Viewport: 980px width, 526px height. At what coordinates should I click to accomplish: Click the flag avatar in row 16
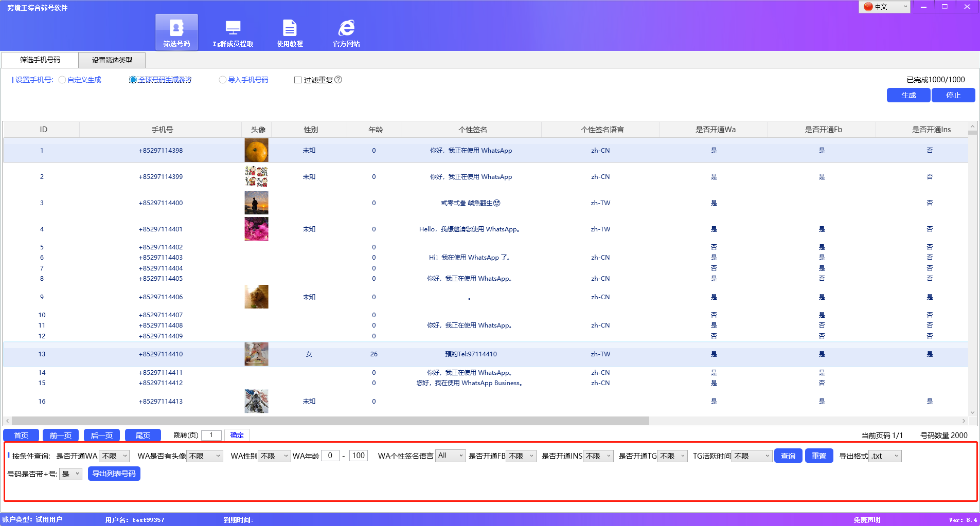point(256,402)
